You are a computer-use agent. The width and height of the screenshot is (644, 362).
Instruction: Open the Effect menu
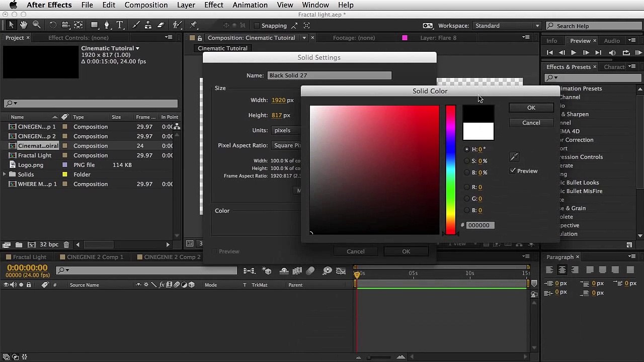tap(214, 5)
